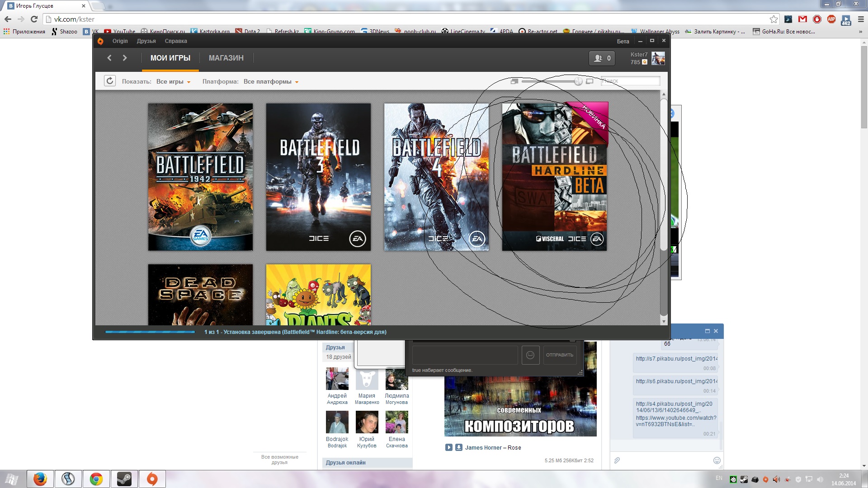Open the smiley picker in the VK chat
Screen dimensions: 868x488
(717, 460)
